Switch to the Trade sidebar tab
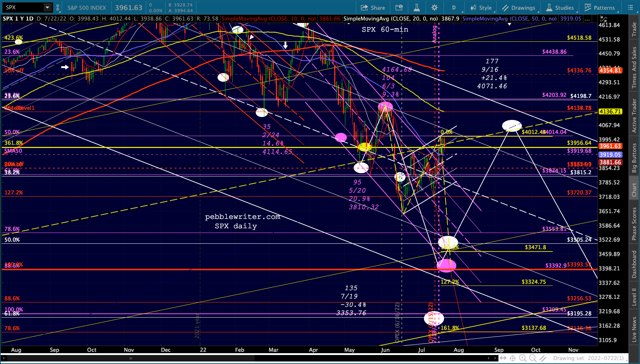The height and width of the screenshot is (364, 640). coord(634,30)
